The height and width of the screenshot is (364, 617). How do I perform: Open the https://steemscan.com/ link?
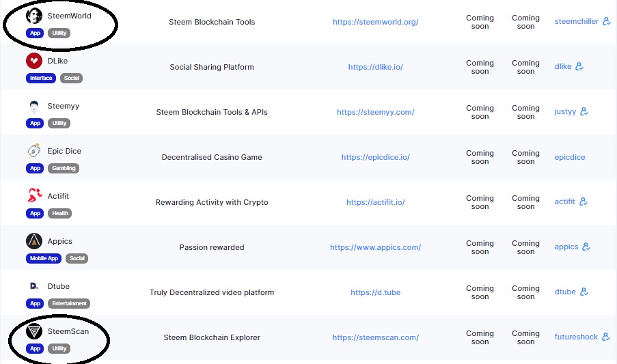pos(375,337)
